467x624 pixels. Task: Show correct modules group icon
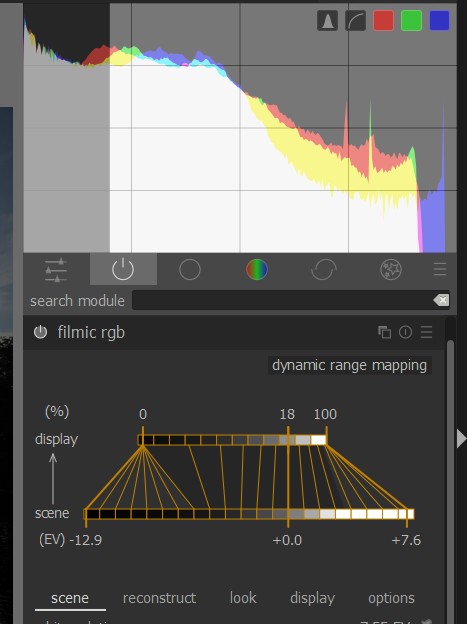(324, 269)
